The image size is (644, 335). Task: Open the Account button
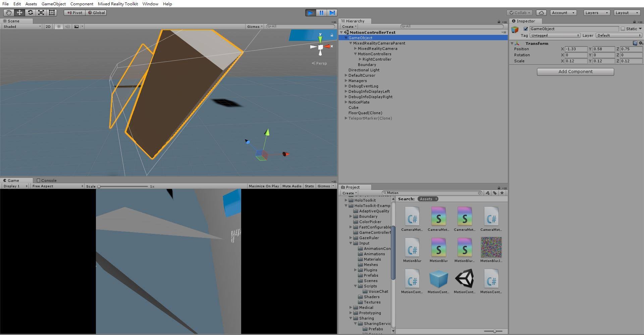563,13
